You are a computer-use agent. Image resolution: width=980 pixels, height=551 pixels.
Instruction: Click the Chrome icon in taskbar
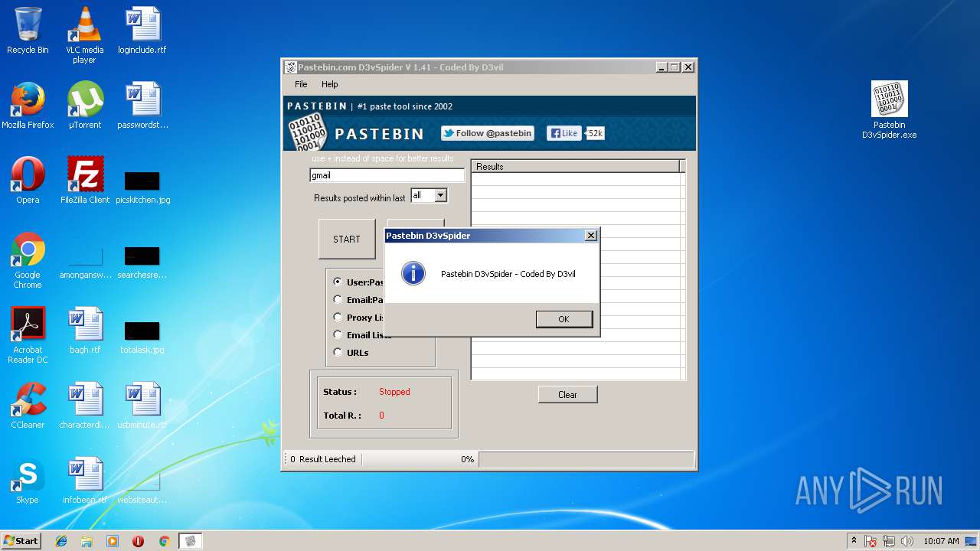tap(164, 541)
